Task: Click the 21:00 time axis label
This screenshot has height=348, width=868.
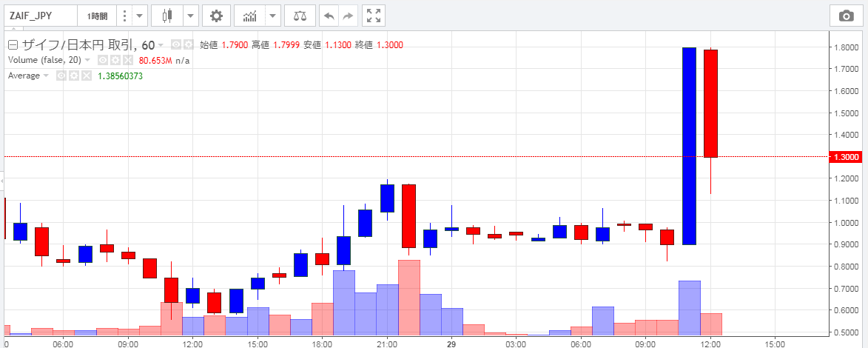Action: 387,344
